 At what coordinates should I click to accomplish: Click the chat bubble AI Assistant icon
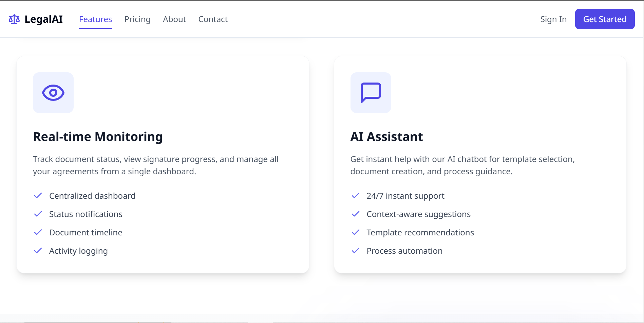pyautogui.click(x=371, y=93)
